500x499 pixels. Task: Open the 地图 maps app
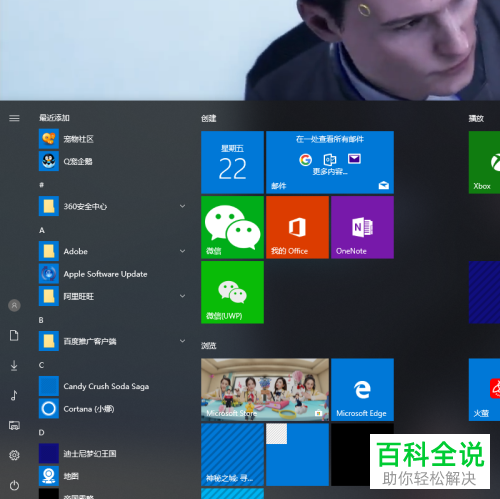point(112,476)
